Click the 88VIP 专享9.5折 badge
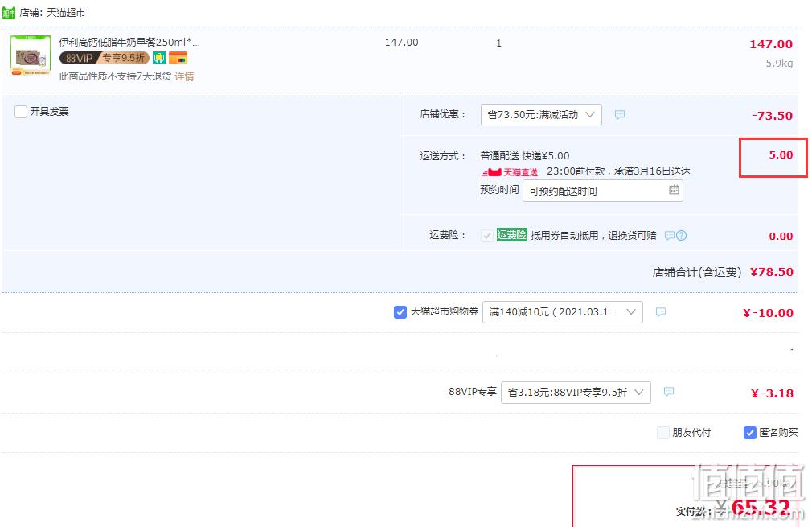Screen dimensions: 812x527 104,58
